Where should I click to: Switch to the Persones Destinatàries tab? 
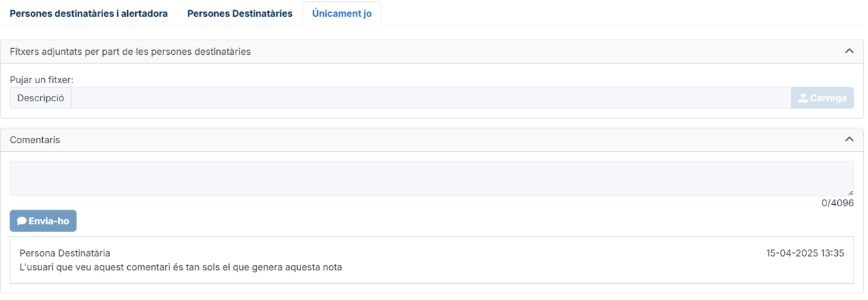[x=240, y=13]
